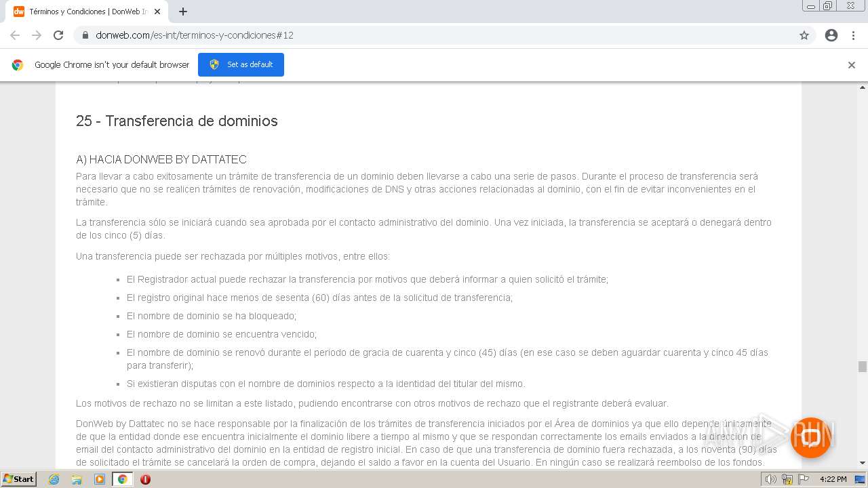Image resolution: width=868 pixels, height=488 pixels.
Task: Open the Chrome profile avatar icon
Action: [x=831, y=35]
